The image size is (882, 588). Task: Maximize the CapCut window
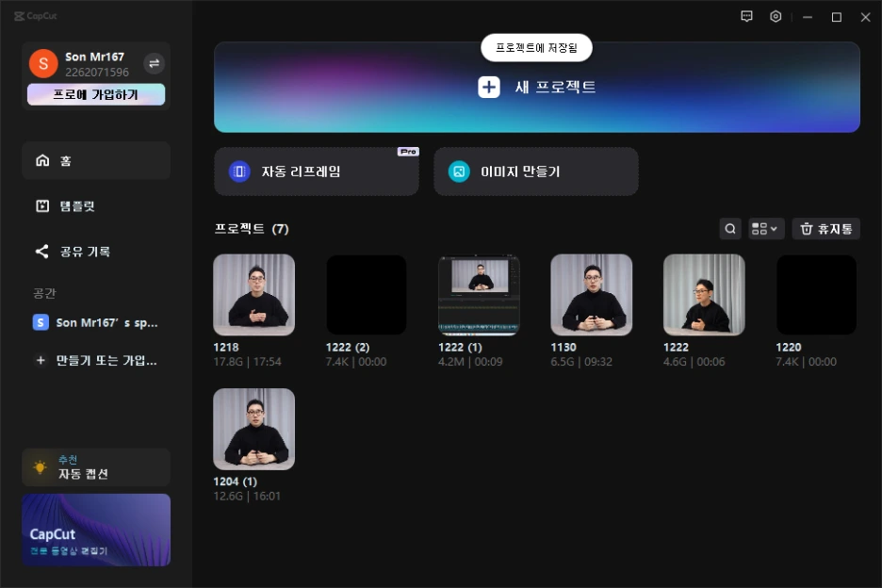pyautogui.click(x=837, y=17)
